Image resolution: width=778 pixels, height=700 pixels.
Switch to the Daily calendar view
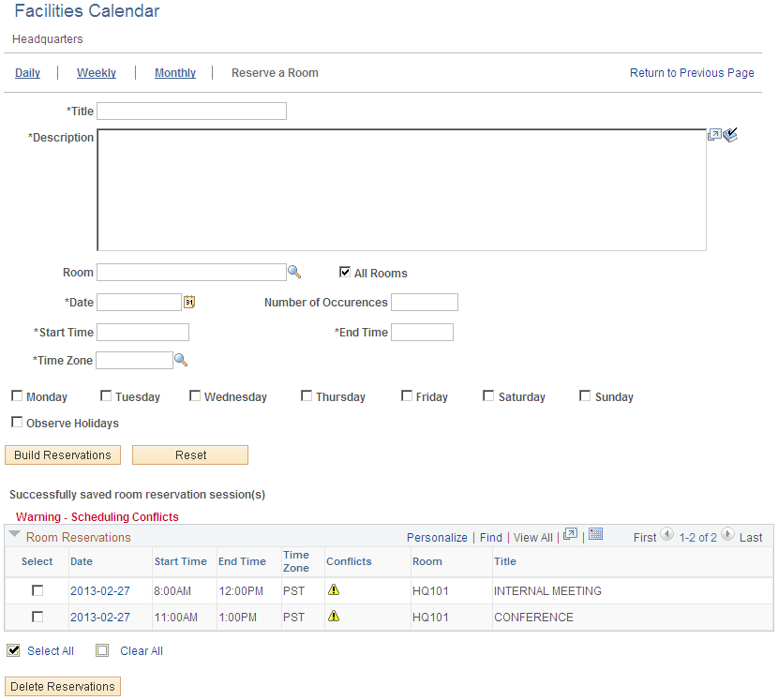27,73
